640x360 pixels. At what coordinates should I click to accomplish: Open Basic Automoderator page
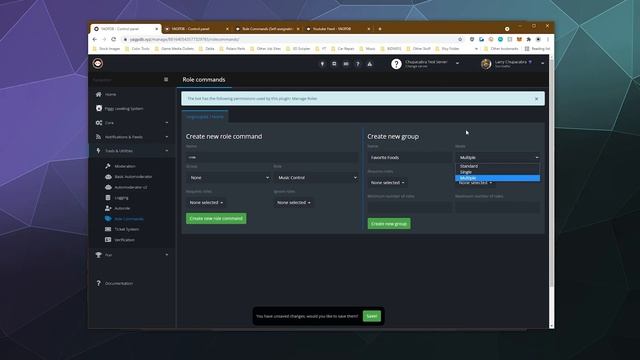click(x=133, y=177)
